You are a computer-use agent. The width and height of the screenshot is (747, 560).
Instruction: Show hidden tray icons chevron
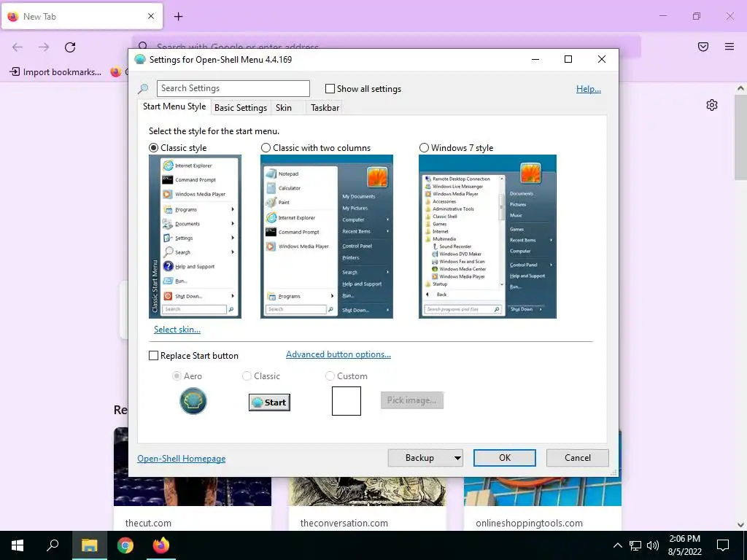pos(617,545)
